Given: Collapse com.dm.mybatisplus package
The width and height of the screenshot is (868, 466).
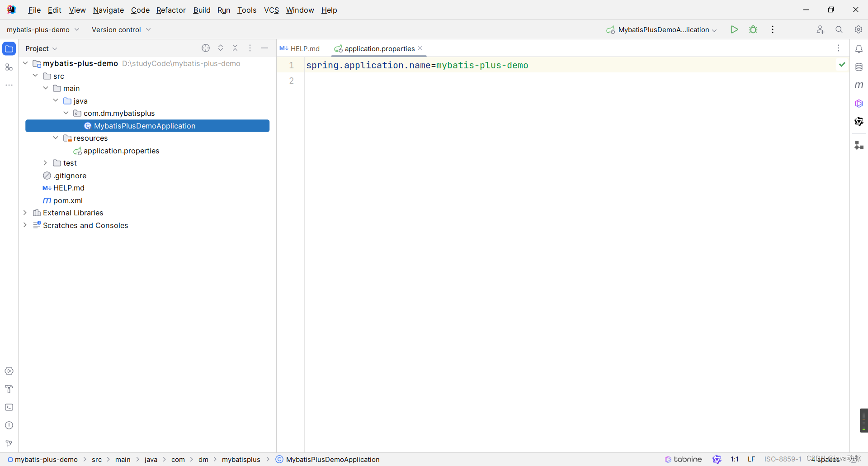Looking at the screenshot, I should coord(66,113).
